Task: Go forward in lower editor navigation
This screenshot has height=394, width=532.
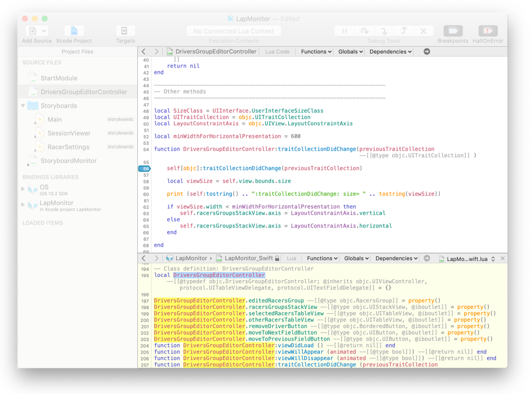Action: point(156,258)
